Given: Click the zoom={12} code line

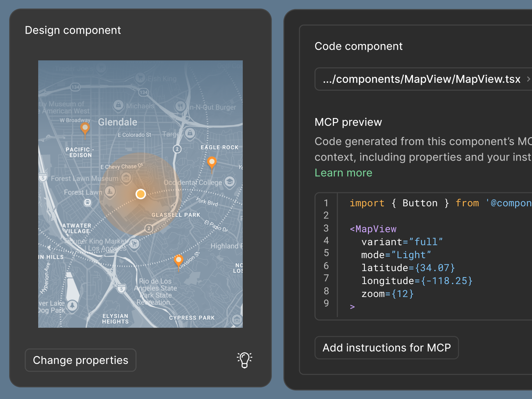Looking at the screenshot, I should [x=387, y=294].
